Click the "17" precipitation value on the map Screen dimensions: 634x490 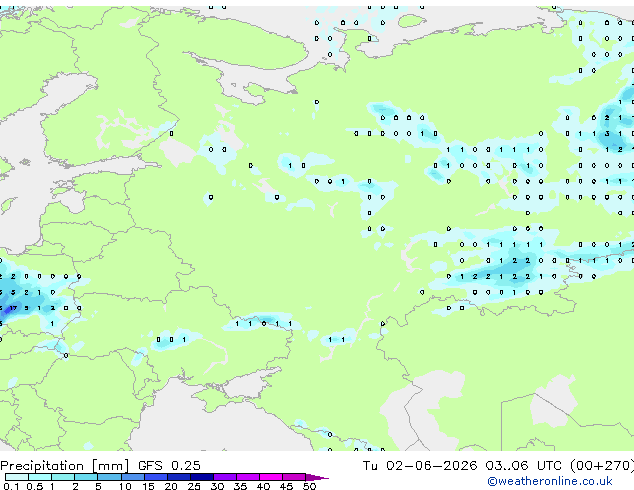13,308
